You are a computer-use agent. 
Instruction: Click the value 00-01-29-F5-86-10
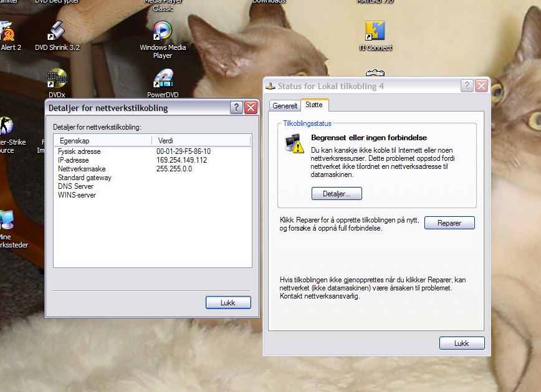point(183,151)
